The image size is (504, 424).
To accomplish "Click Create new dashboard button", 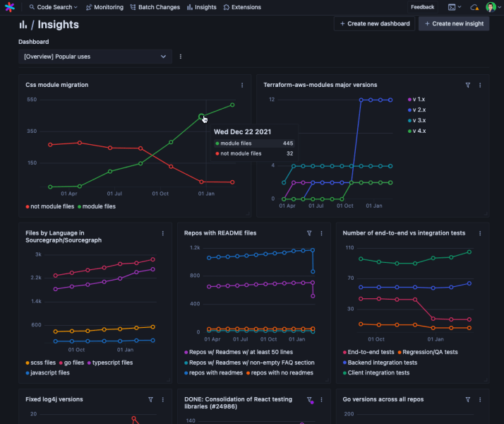I will 374,23.
